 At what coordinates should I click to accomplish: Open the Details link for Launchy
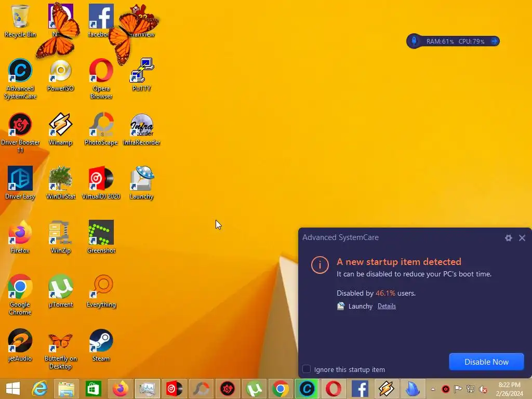[x=387, y=306]
